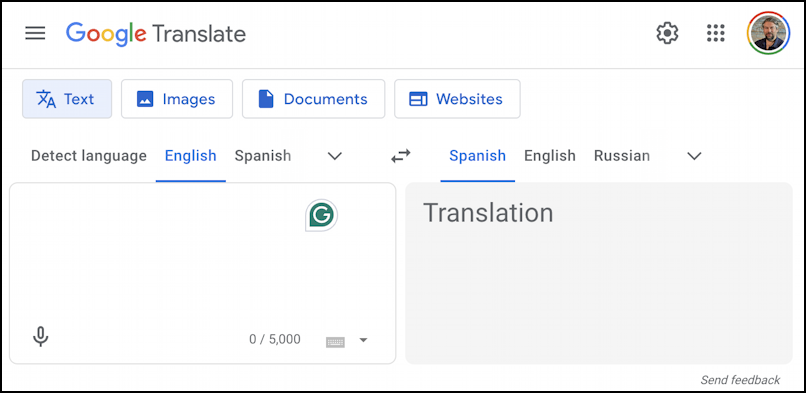The image size is (806, 393).
Task: Click the Translation output panel
Action: click(599, 273)
